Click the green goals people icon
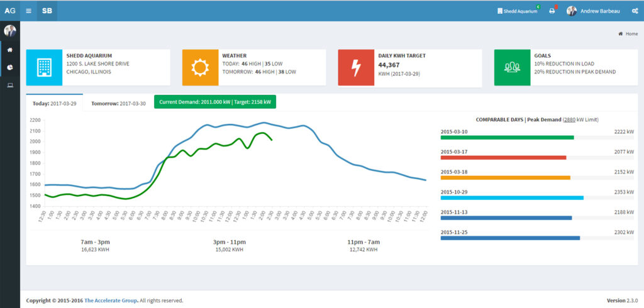 (x=512, y=67)
